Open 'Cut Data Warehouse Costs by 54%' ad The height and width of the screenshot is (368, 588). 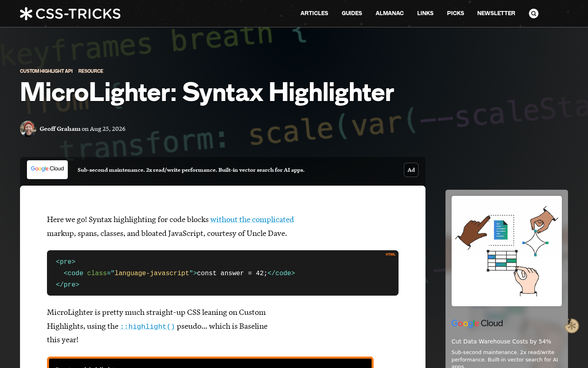pyautogui.click(x=501, y=341)
